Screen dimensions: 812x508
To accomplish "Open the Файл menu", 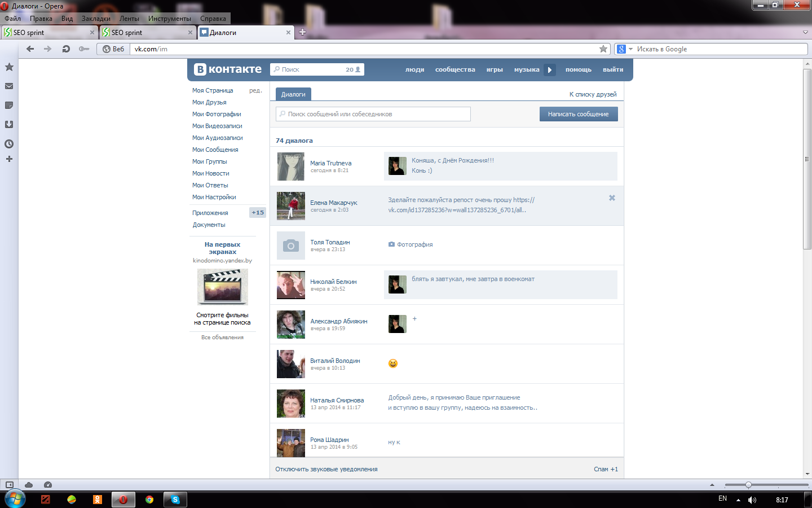I will (12, 19).
